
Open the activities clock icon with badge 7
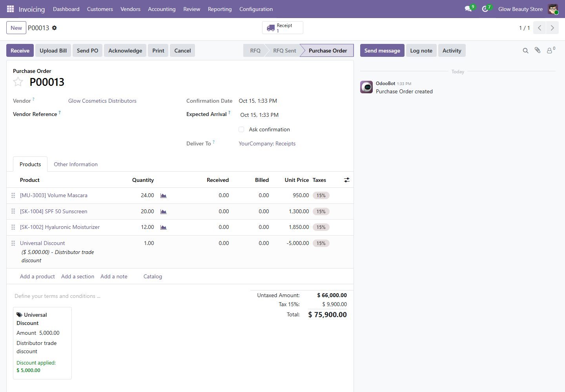click(485, 9)
